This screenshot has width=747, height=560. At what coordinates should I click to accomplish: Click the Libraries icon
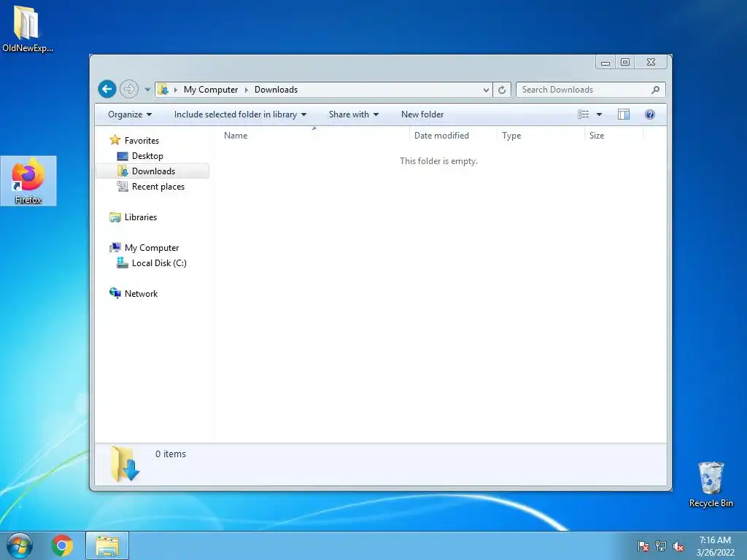pyautogui.click(x=115, y=217)
